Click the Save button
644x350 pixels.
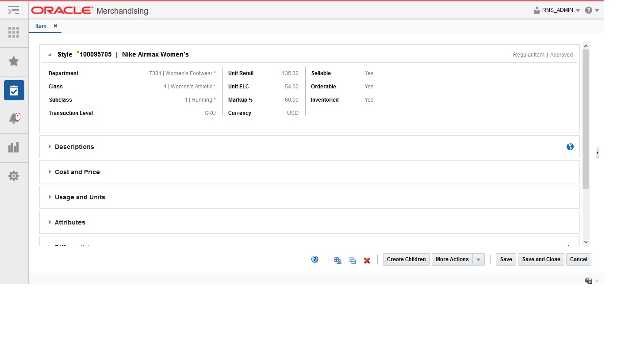(506, 259)
